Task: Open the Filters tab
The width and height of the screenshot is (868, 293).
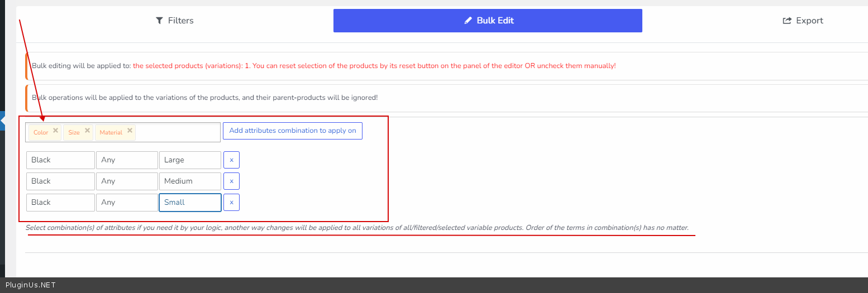Action: (175, 21)
